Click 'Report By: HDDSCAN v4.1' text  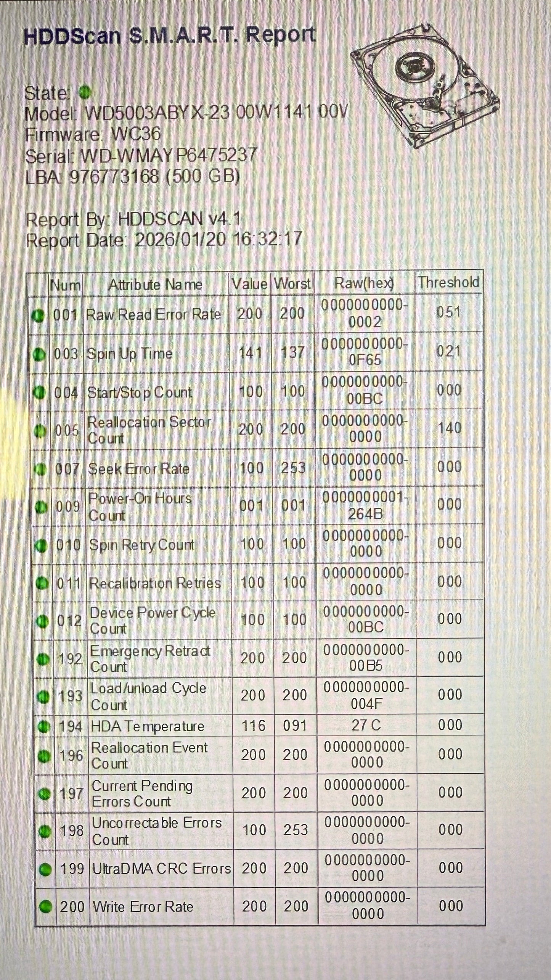pos(133,219)
